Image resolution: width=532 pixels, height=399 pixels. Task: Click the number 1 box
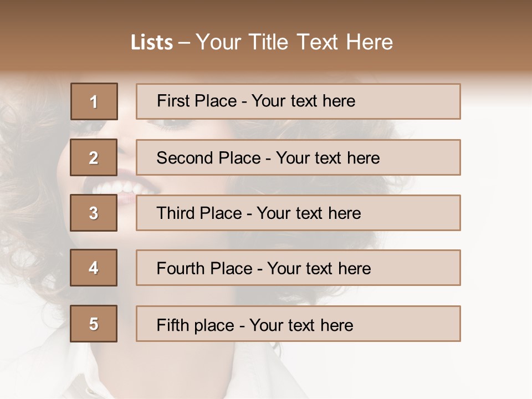pyautogui.click(x=94, y=101)
